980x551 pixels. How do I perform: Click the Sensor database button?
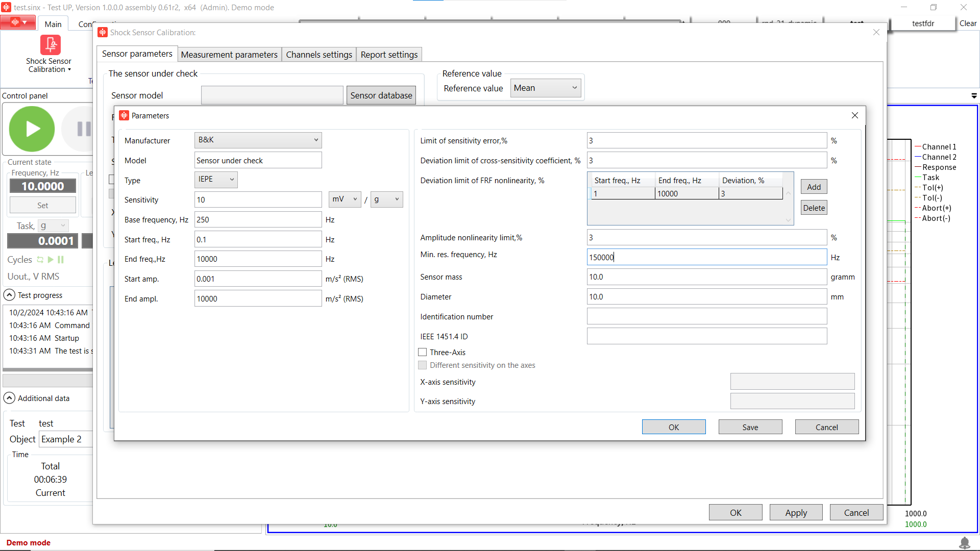tap(381, 95)
